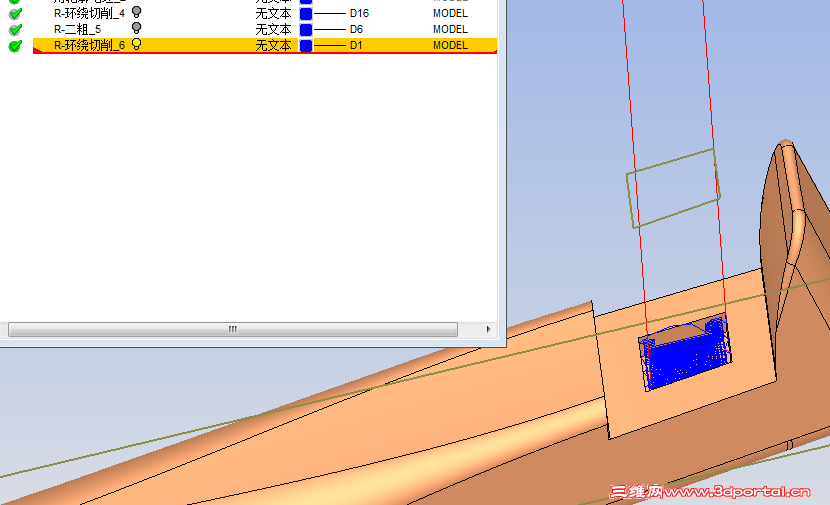Click the D1 tool cell
The image size is (830, 505).
coord(356,46)
